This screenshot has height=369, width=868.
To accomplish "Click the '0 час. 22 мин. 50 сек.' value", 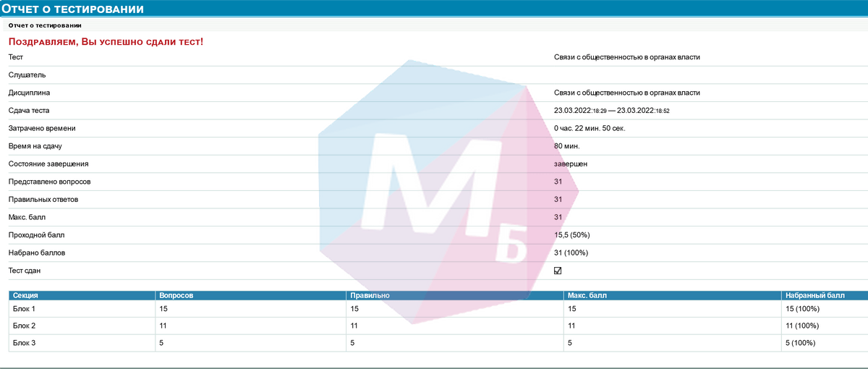I will point(590,128).
